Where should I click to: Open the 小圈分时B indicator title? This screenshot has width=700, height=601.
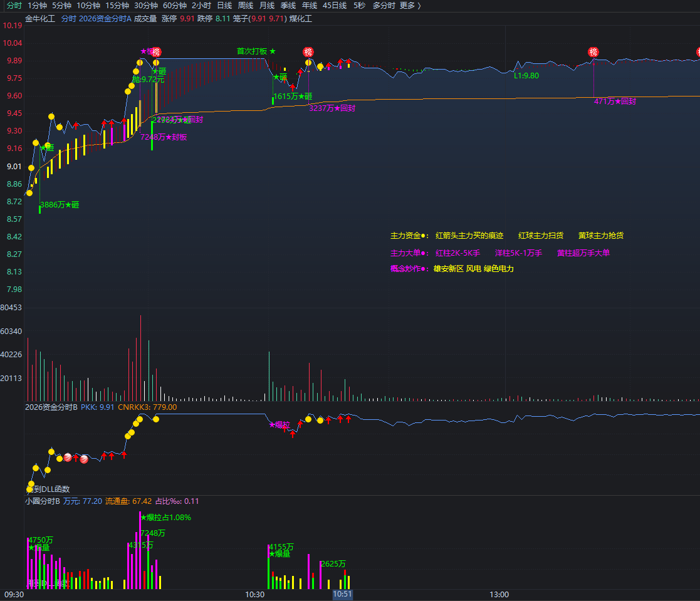pyautogui.click(x=43, y=501)
